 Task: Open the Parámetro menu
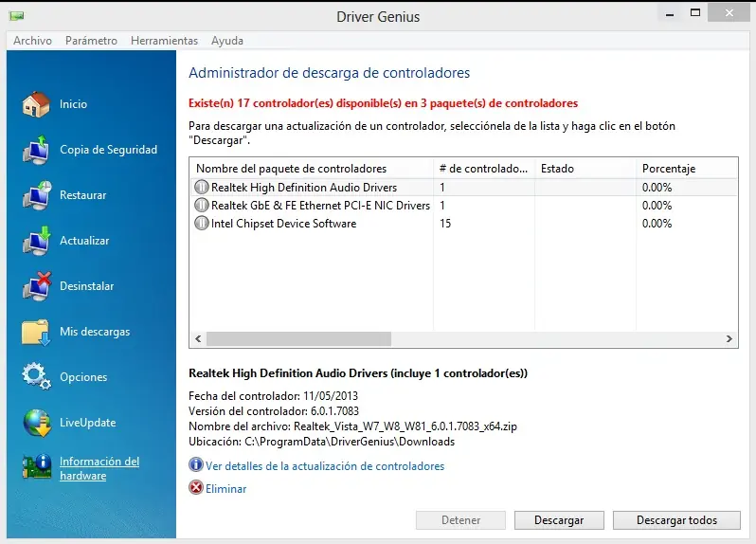tap(91, 41)
